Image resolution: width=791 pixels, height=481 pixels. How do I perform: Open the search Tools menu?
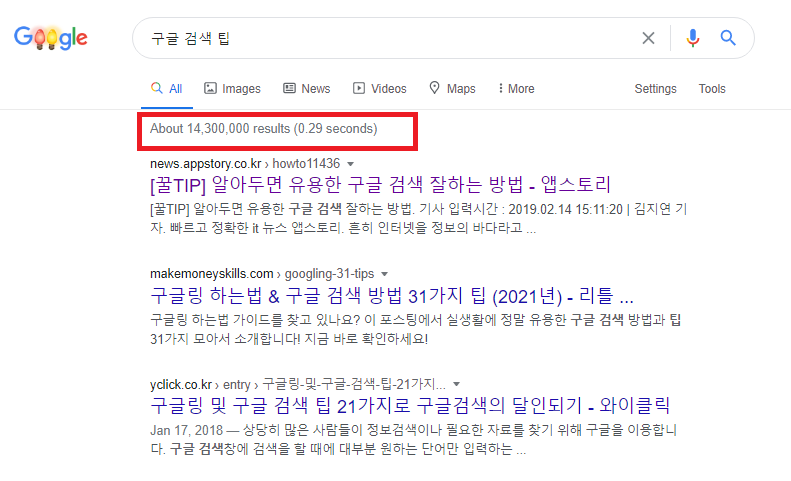click(x=712, y=89)
